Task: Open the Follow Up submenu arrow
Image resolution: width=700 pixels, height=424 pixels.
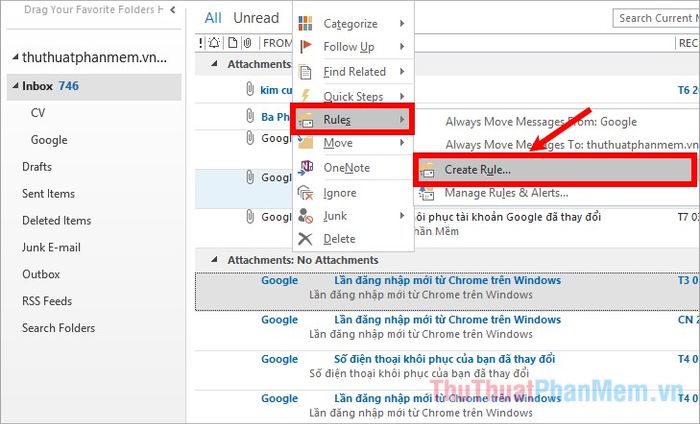Action: point(402,46)
